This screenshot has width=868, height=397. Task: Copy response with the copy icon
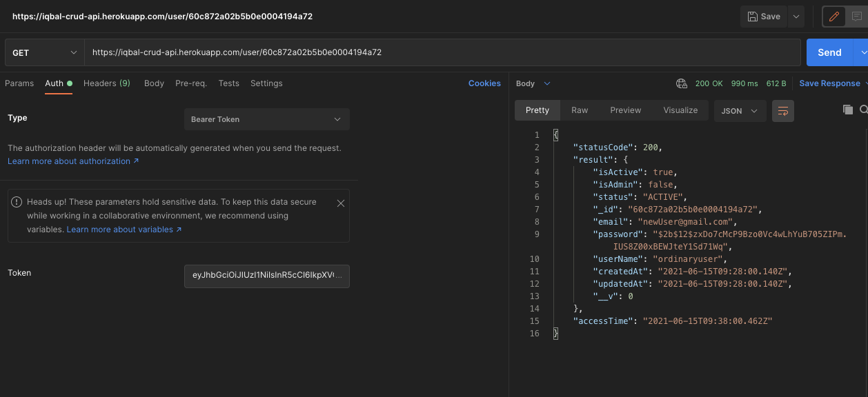coord(848,110)
